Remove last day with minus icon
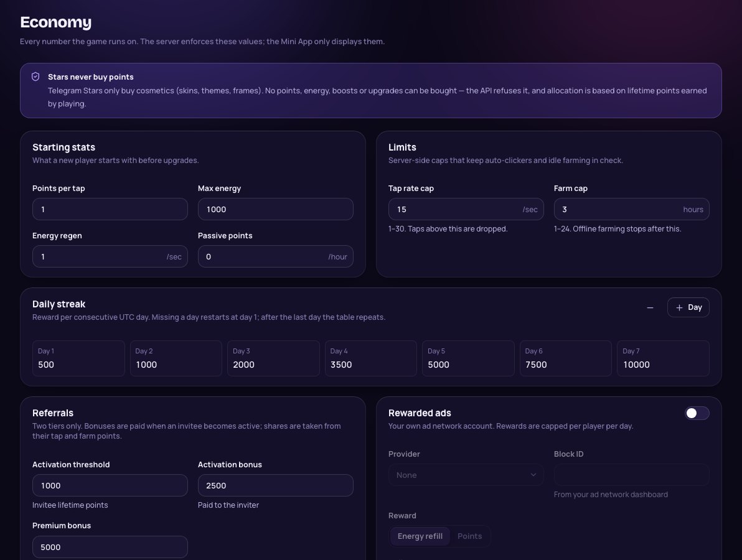This screenshot has height=560, width=742. (x=650, y=307)
